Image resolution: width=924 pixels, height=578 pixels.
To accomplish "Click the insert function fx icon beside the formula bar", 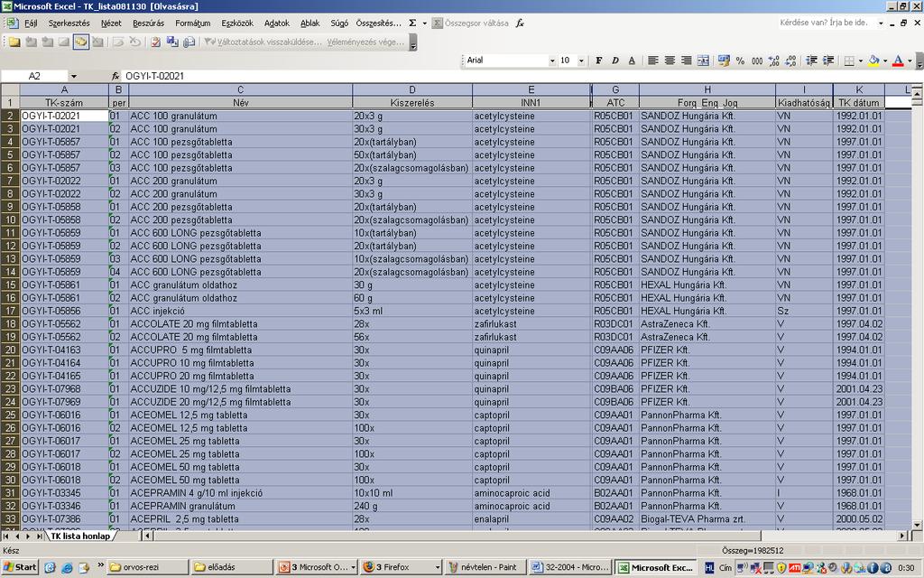I will tap(115, 76).
